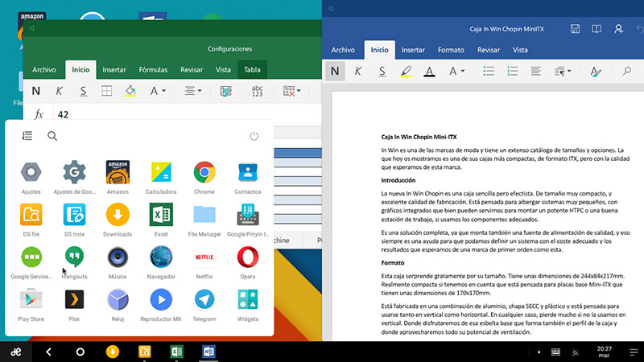Toggle bullet list in Word
The width and height of the screenshot is (644, 362).
coord(489,71)
